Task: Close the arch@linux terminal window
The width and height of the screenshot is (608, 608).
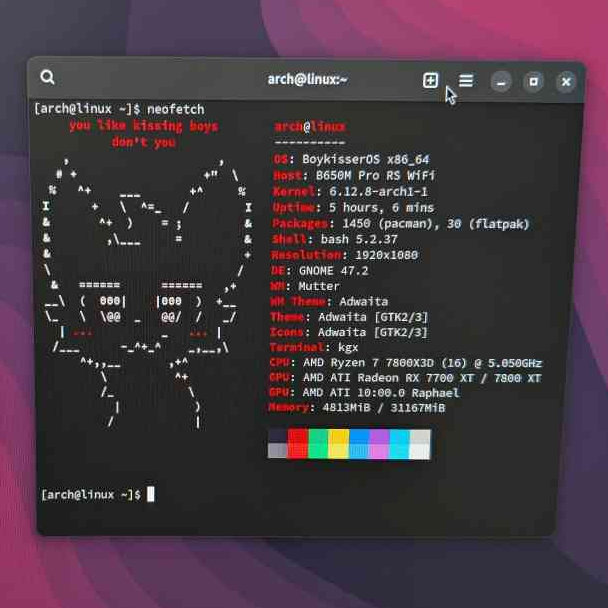Action: tap(566, 82)
